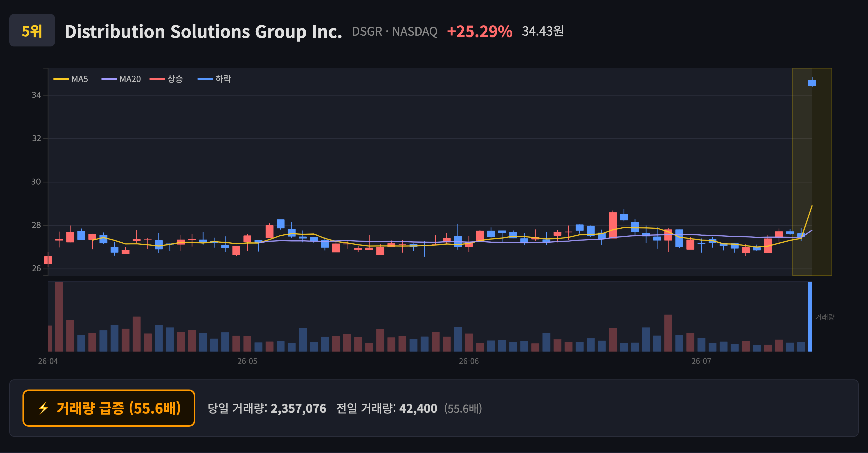Screen dimensions: 868x453
Task: Click the 26-05 date axis label
Action: tap(247, 361)
